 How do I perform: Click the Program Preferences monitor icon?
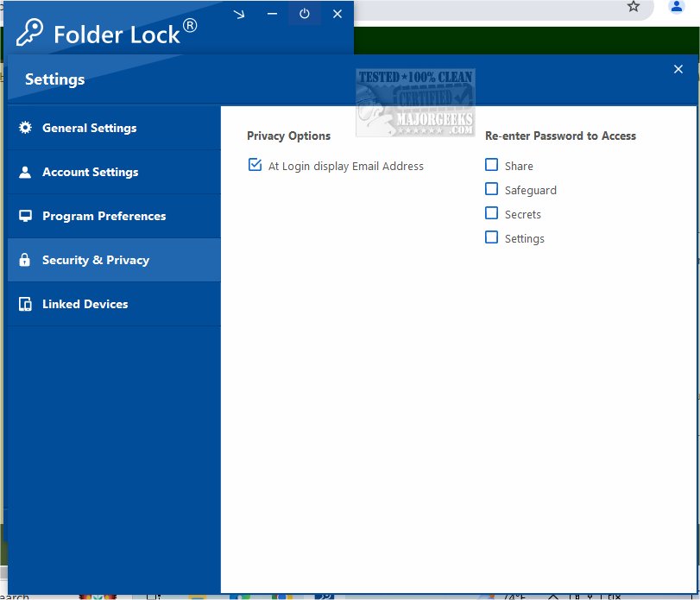[x=25, y=216]
